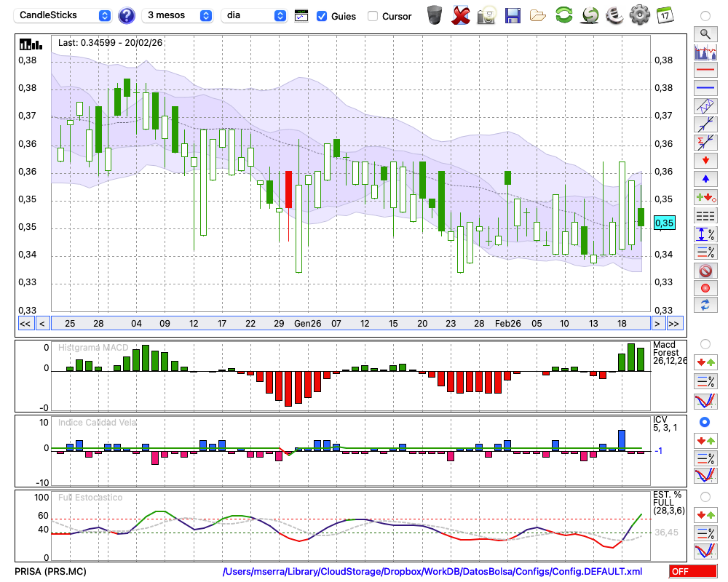Expand the 'dia' interval dropdown
The height and width of the screenshot is (582, 728).
pyautogui.click(x=254, y=15)
